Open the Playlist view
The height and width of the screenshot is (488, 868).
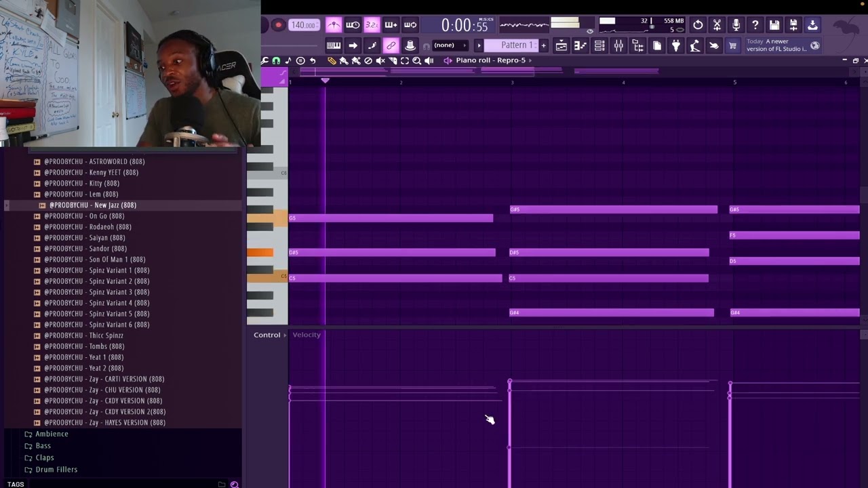coord(561,45)
